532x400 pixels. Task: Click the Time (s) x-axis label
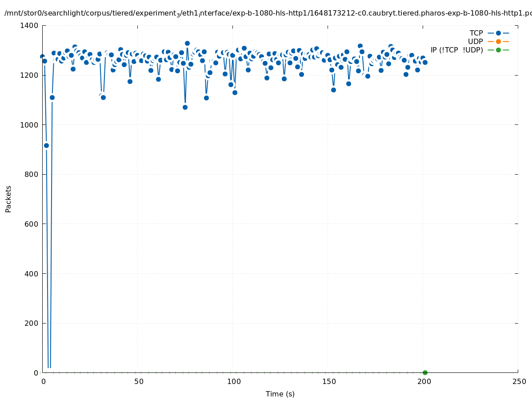280,394
